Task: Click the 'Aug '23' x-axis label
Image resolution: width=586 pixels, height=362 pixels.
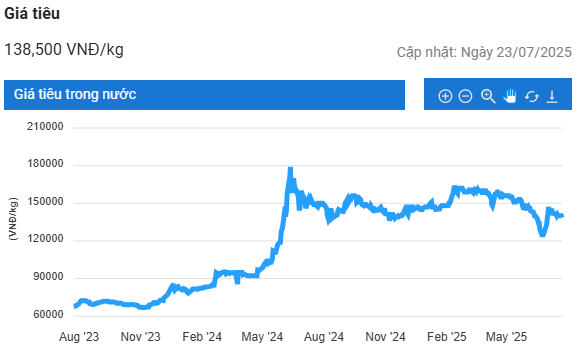Action: pos(79,337)
